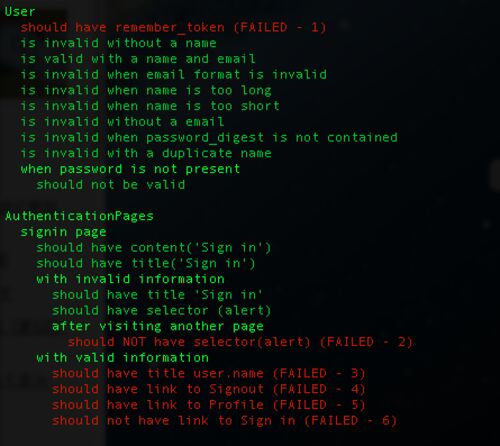Viewport: 500px width, 446px height.
Task: Click the 'AuthenticationPages' group heading
Action: [79, 216]
